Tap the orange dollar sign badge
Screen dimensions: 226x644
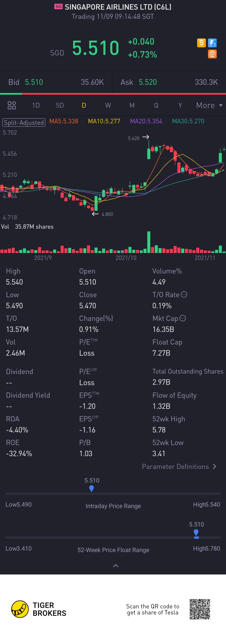point(201,43)
